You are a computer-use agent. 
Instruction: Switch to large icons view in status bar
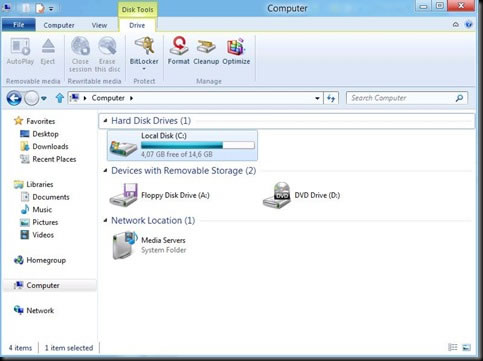467,347
